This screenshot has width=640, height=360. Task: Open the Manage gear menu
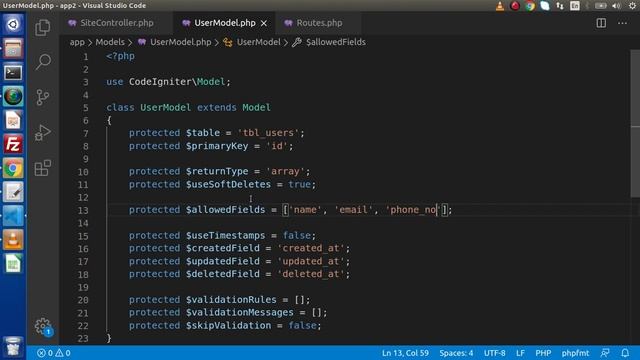[42, 326]
